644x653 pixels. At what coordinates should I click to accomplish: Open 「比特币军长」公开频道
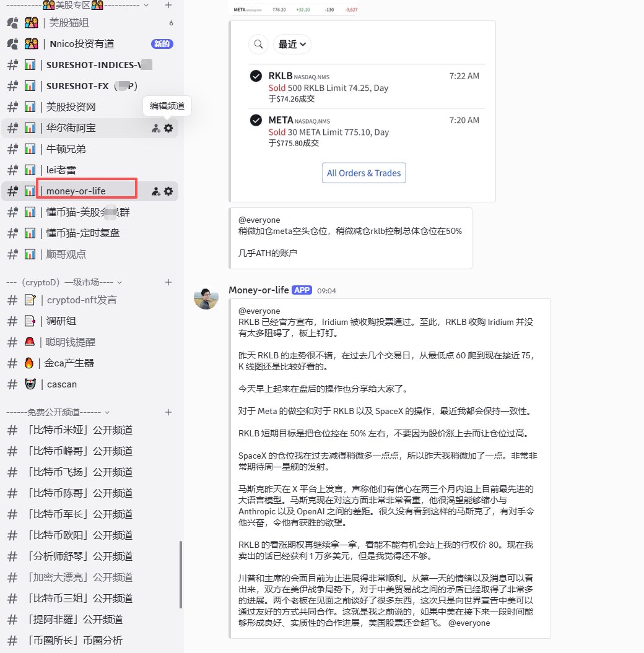coord(90,514)
